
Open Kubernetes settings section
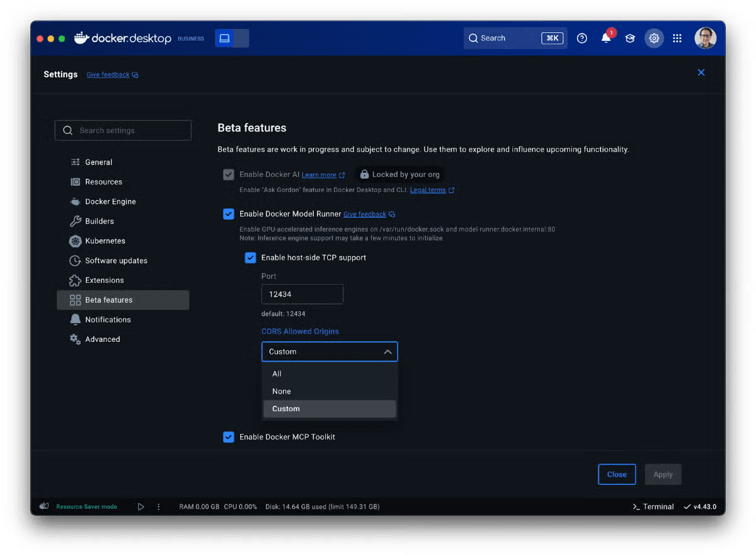click(x=123, y=241)
